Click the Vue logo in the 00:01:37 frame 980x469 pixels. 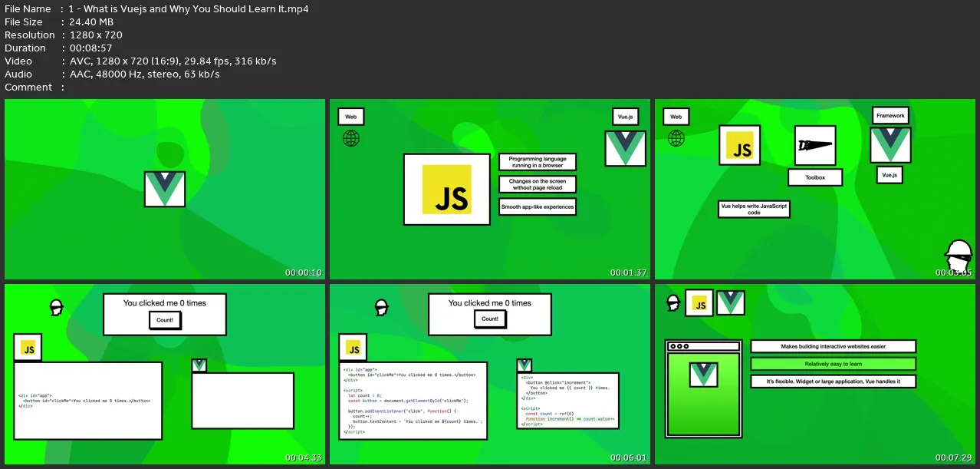click(625, 148)
